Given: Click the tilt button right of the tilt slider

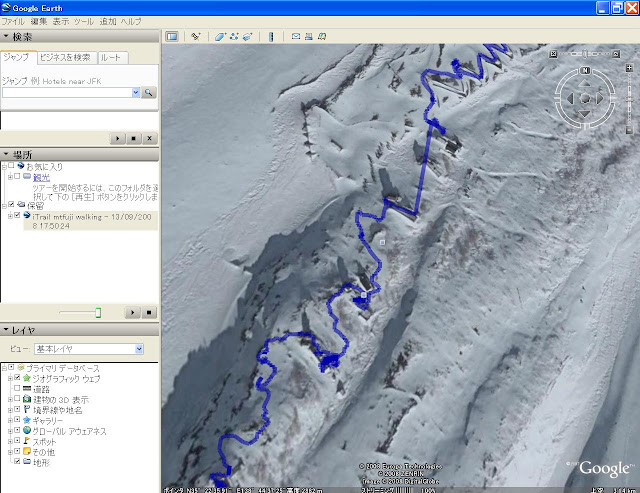Looking at the screenshot, I should coord(616,54).
